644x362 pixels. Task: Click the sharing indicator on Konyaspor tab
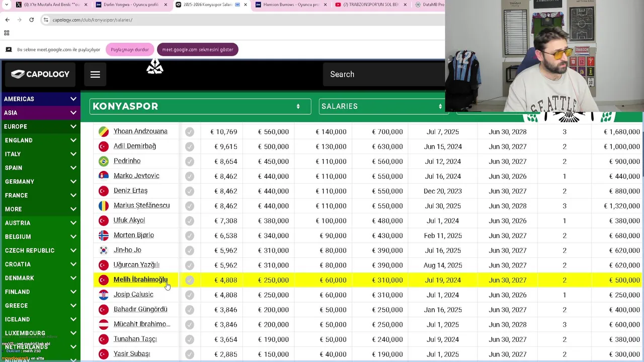click(x=237, y=5)
